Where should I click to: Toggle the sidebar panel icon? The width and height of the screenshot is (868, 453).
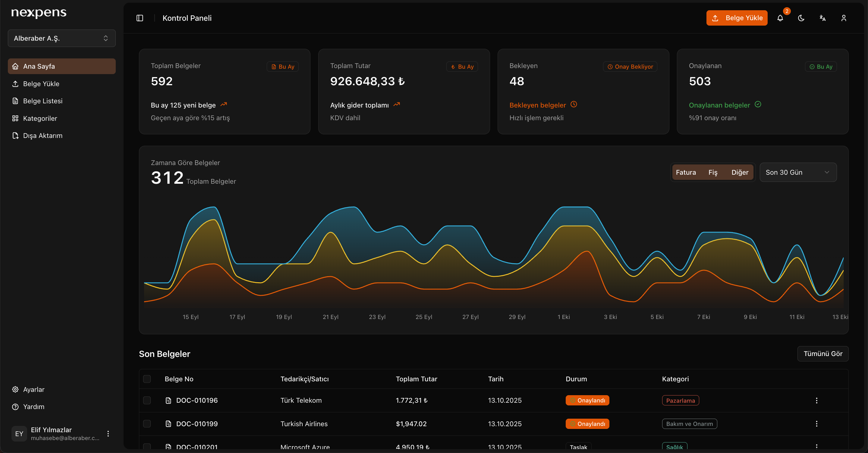point(140,18)
